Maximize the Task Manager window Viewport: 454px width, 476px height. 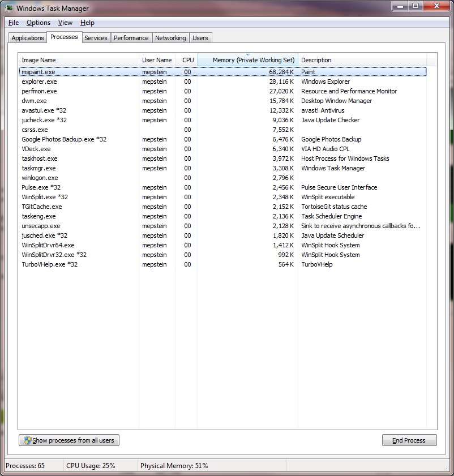coord(416,6)
